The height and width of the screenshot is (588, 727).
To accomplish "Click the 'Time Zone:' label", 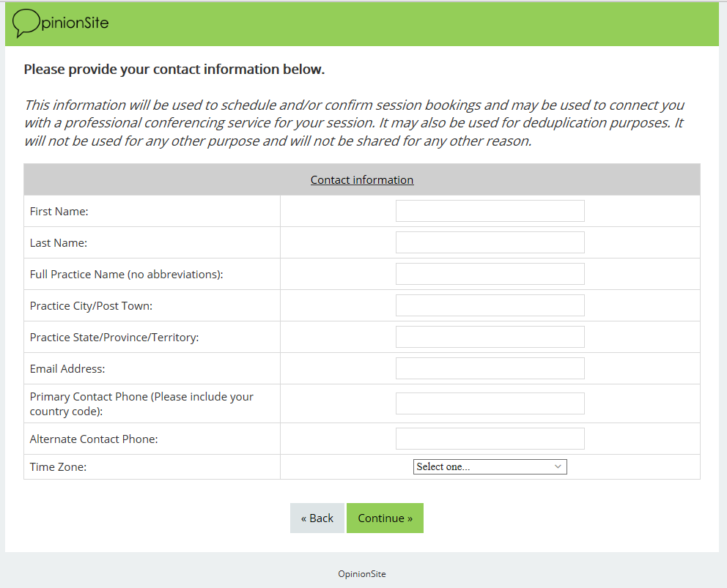I will 58,466.
